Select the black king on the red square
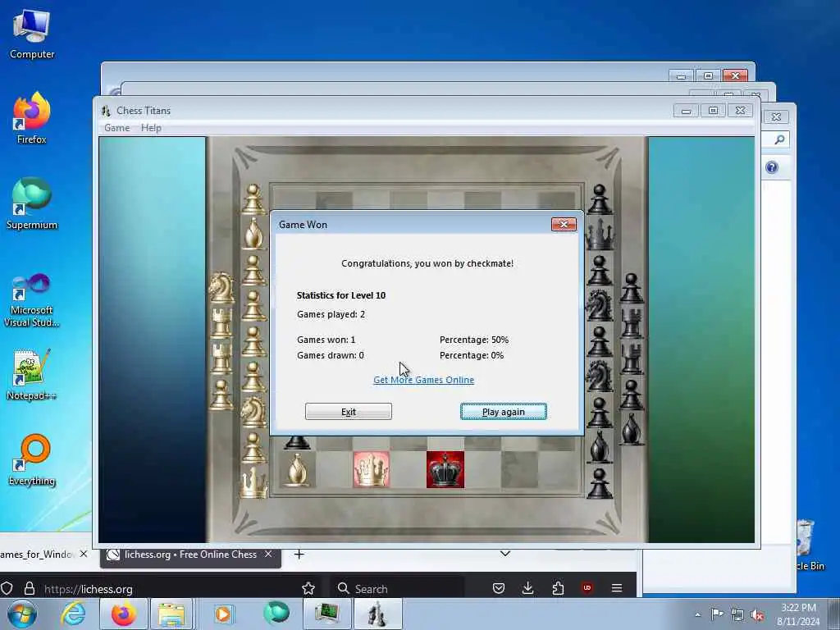This screenshot has height=630, width=840. tap(445, 470)
